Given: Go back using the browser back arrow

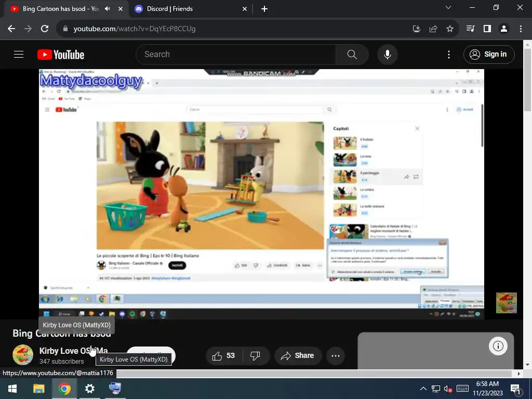Looking at the screenshot, I should [x=11, y=29].
